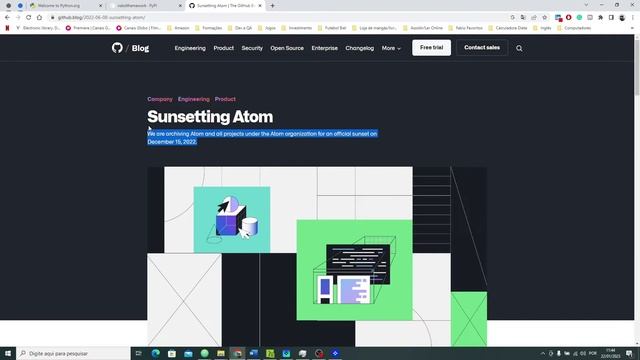
Task: Open Task View in the taskbar
Action: pos(139,353)
